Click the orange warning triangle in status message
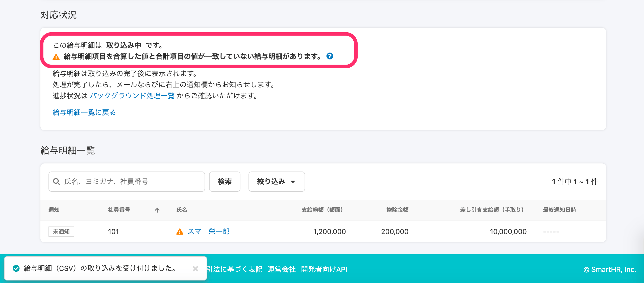Image resolution: width=644 pixels, height=283 pixels. coord(56,57)
